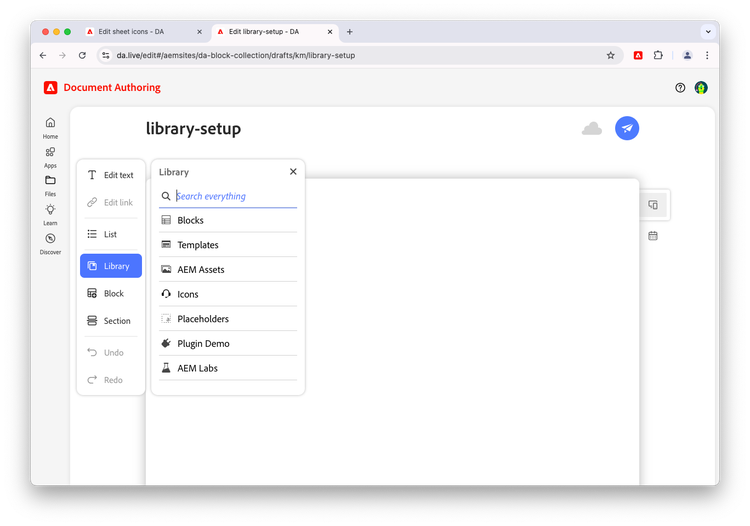Screen dimensions: 750x526
Task: Close the Library panel
Action: (293, 172)
